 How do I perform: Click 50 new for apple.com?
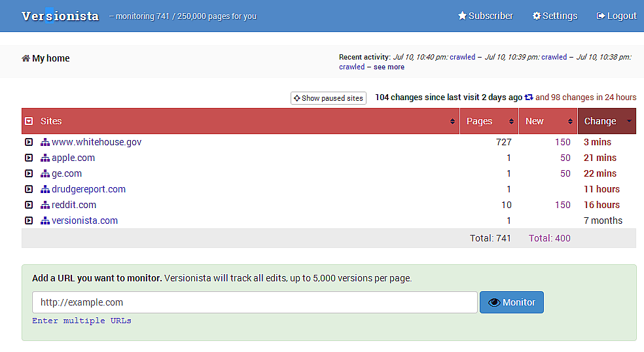point(565,158)
